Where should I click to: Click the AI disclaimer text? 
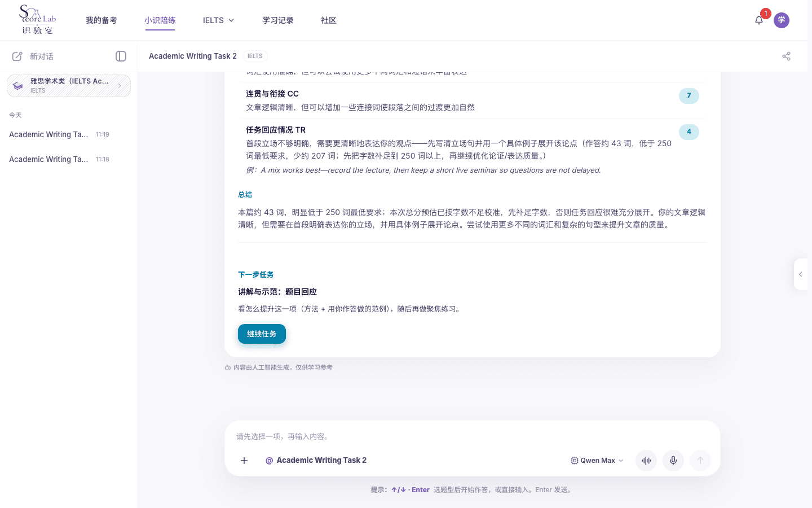[283, 367]
